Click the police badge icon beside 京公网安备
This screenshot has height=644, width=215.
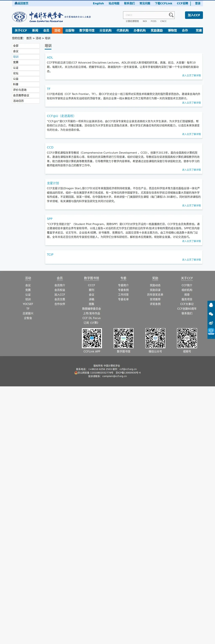pos(76,372)
